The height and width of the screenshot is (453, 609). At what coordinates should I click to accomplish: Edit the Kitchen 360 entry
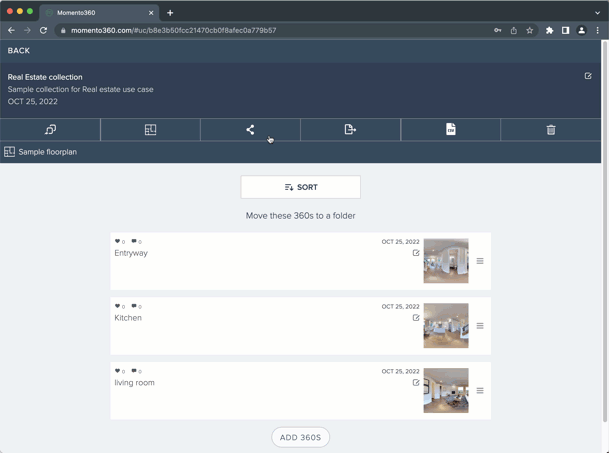(416, 318)
